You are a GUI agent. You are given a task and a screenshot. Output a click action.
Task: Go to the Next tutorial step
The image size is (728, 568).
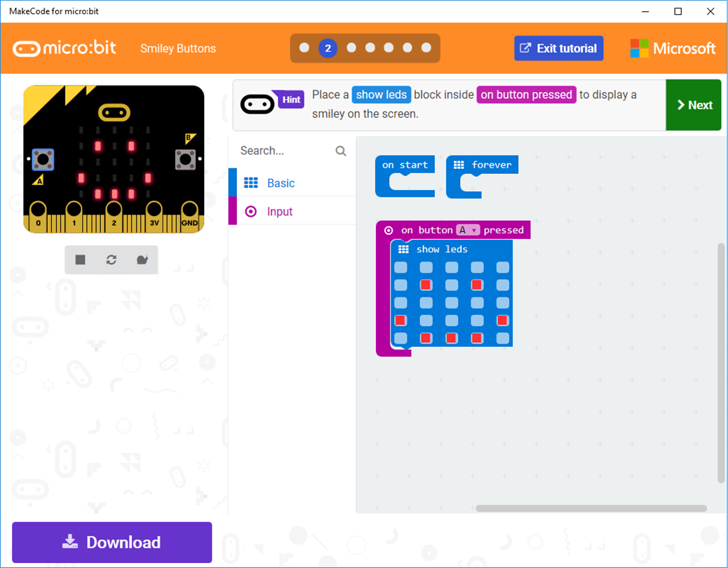[x=694, y=105]
